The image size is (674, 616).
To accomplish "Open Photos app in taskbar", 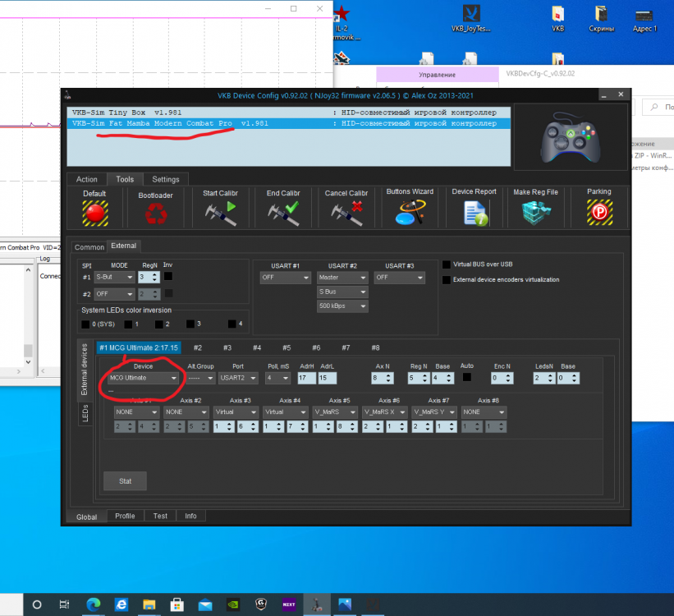I will click(x=345, y=605).
